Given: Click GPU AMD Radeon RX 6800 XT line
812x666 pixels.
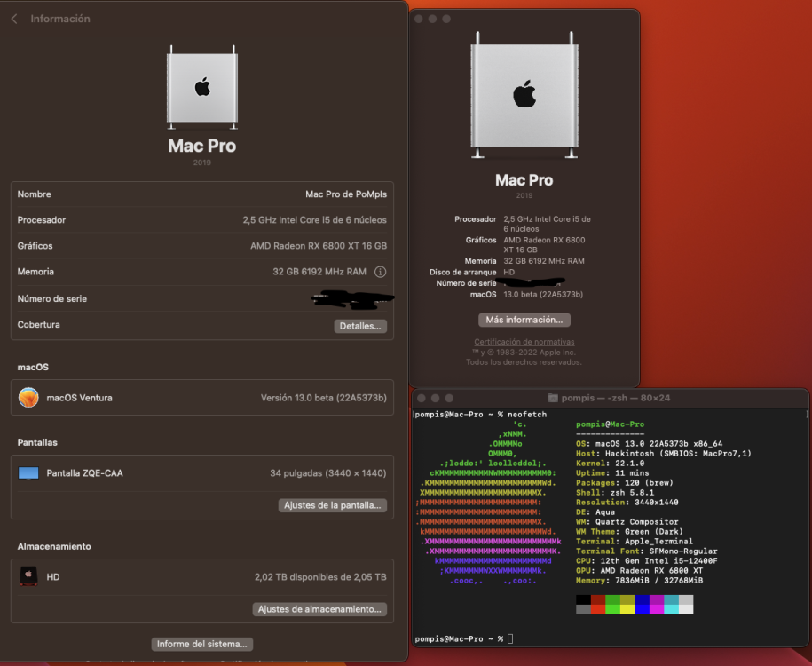Looking at the screenshot, I should pos(639,571).
